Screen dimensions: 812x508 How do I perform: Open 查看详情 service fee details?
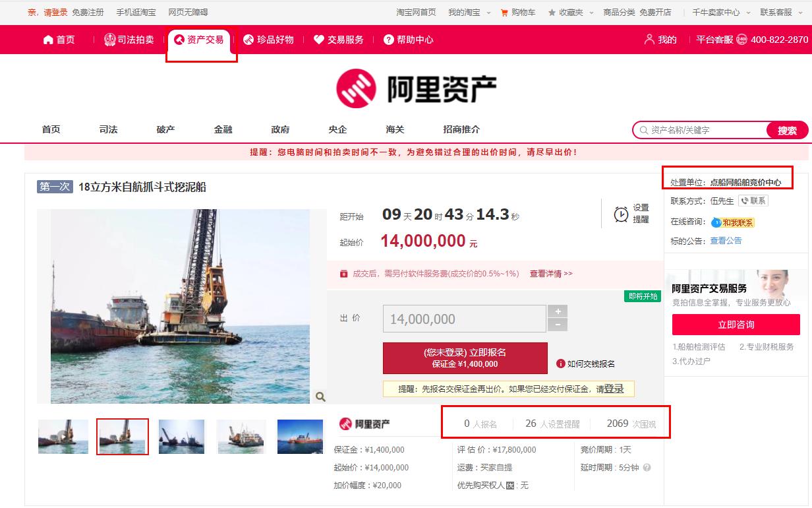[x=551, y=273]
